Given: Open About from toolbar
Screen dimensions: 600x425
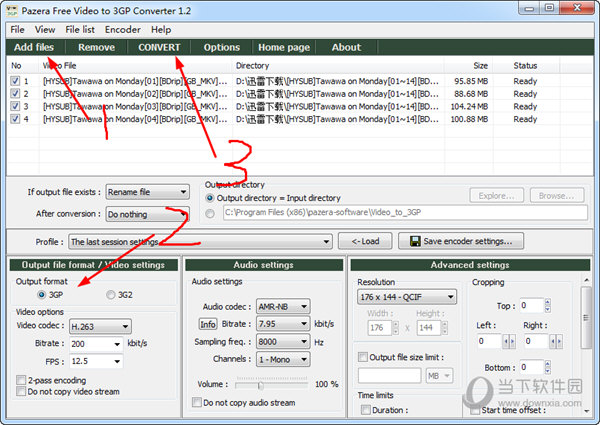Looking at the screenshot, I should (346, 47).
